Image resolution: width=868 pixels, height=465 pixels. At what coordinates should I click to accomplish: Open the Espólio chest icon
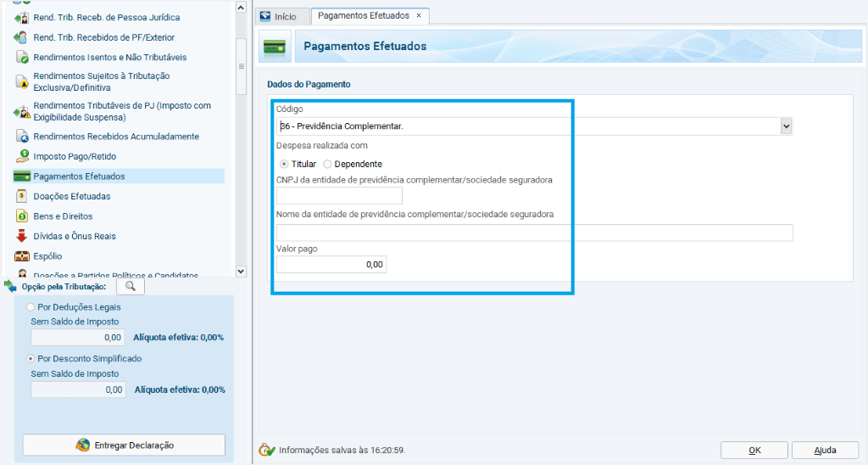[21, 256]
